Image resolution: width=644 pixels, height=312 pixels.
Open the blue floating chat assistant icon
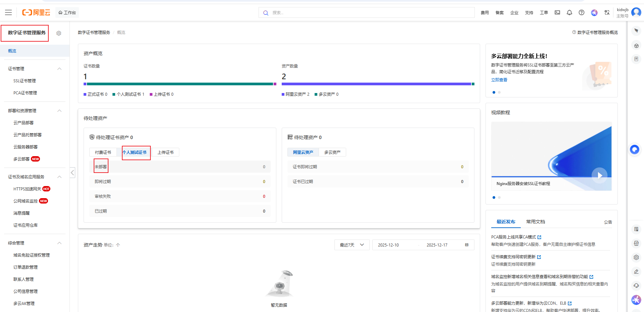tap(635, 149)
